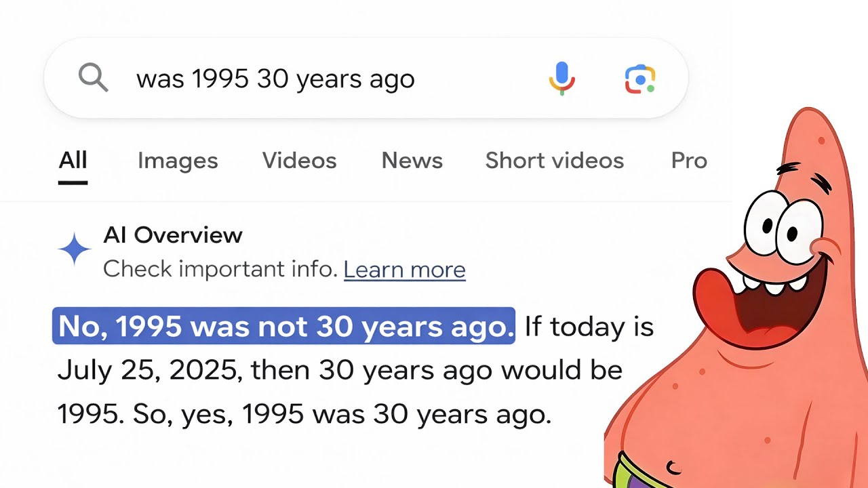Go to the News tab
868x488 pixels.
pyautogui.click(x=412, y=161)
